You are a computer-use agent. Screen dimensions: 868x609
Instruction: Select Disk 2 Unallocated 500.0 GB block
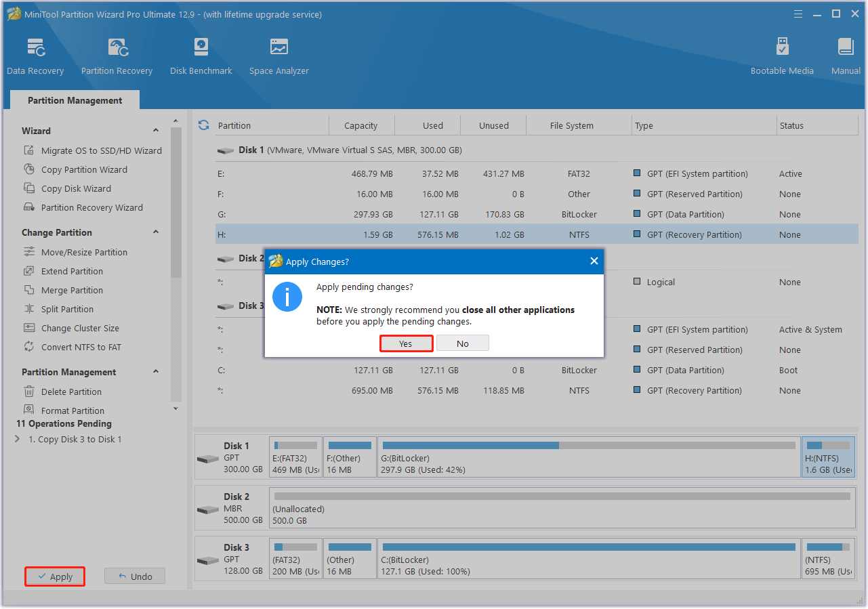point(562,507)
